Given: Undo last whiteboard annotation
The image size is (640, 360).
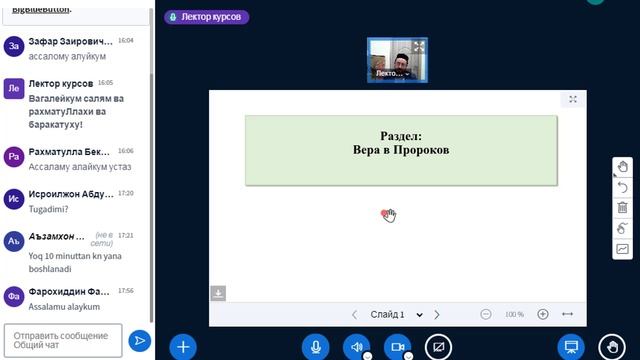Looking at the screenshot, I should [622, 187].
